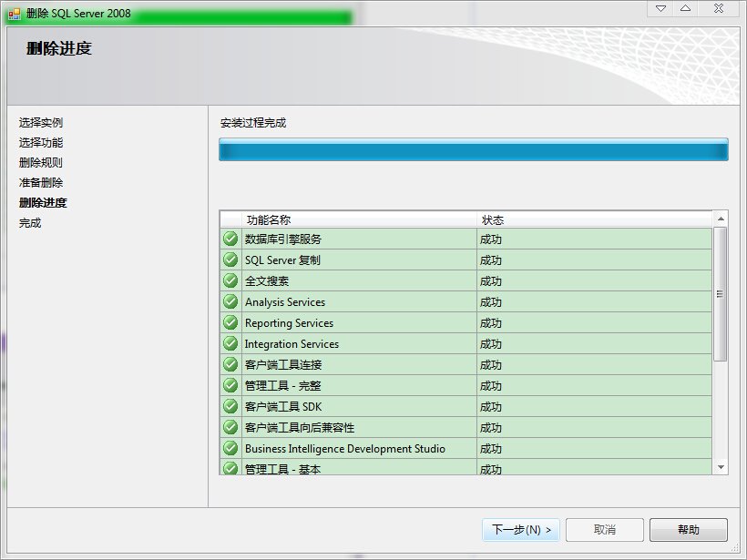The width and height of the screenshot is (747, 560).
Task: Select the SQL Server 复制 row text
Action: [282, 260]
